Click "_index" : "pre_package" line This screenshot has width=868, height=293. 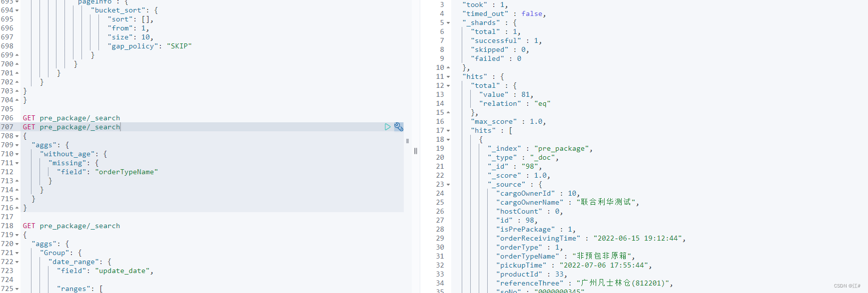(x=540, y=148)
